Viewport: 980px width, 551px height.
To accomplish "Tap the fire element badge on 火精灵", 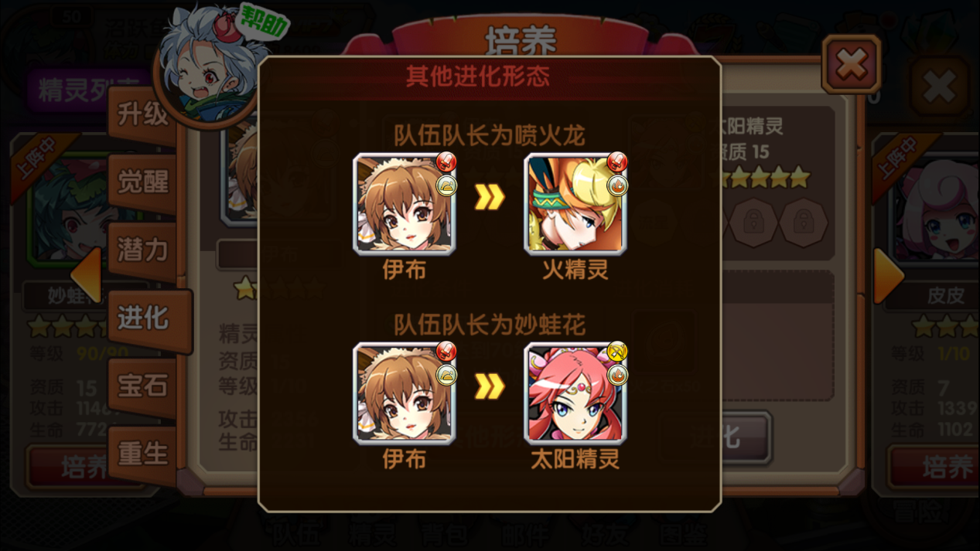I will [617, 186].
